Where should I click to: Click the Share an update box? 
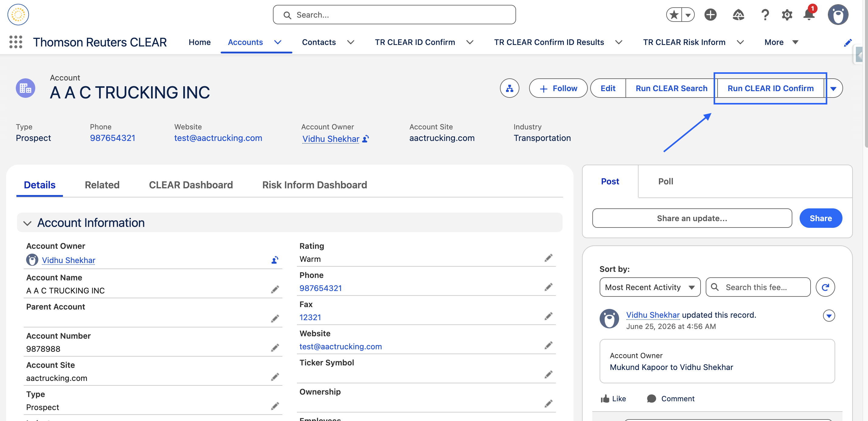[692, 218]
